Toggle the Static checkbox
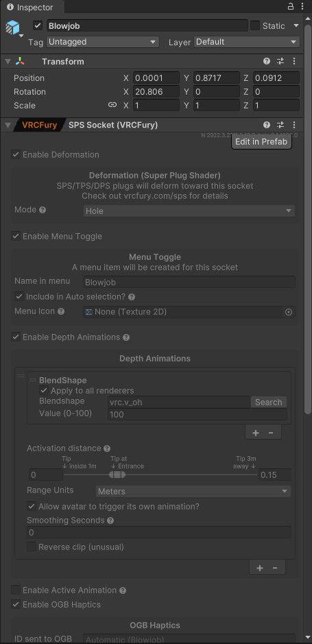The width and height of the screenshot is (312, 644). pyautogui.click(x=255, y=25)
